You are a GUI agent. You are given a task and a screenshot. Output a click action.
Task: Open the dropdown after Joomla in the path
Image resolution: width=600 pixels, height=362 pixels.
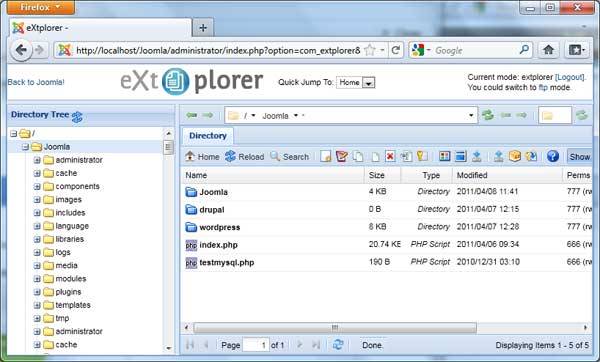tap(295, 116)
